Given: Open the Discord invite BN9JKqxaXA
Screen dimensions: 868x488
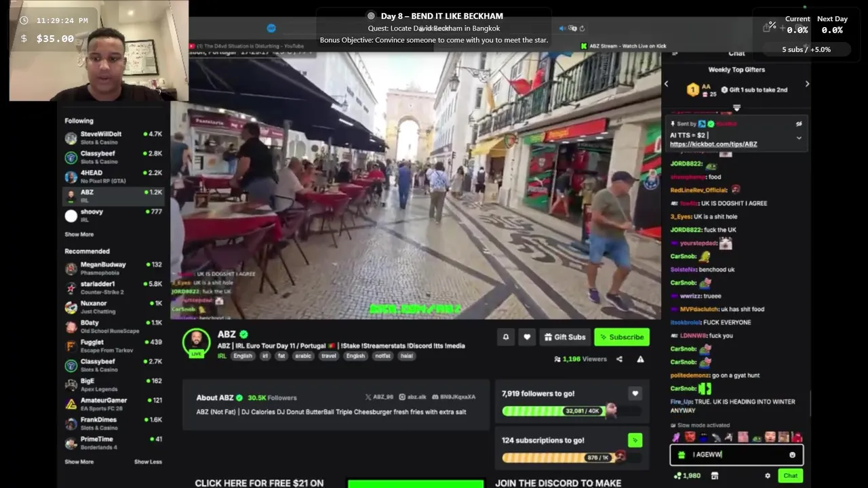Looking at the screenshot, I should [x=454, y=397].
